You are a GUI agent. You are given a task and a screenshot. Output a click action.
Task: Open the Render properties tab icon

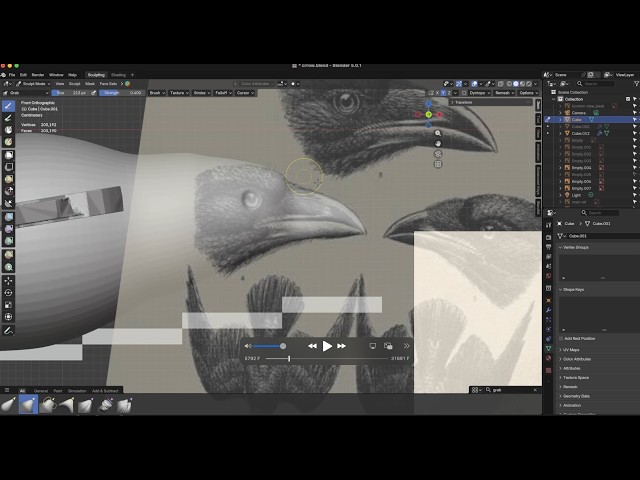click(549, 237)
